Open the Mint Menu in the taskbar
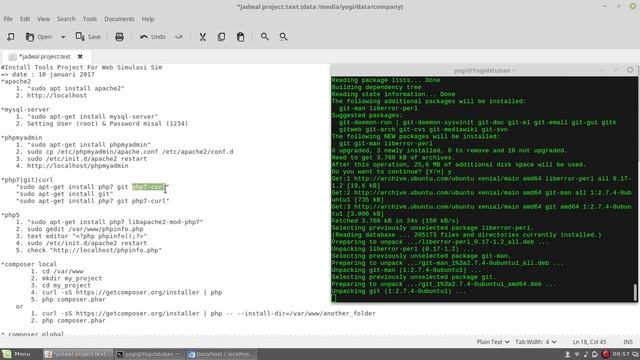 pyautogui.click(x=16, y=354)
